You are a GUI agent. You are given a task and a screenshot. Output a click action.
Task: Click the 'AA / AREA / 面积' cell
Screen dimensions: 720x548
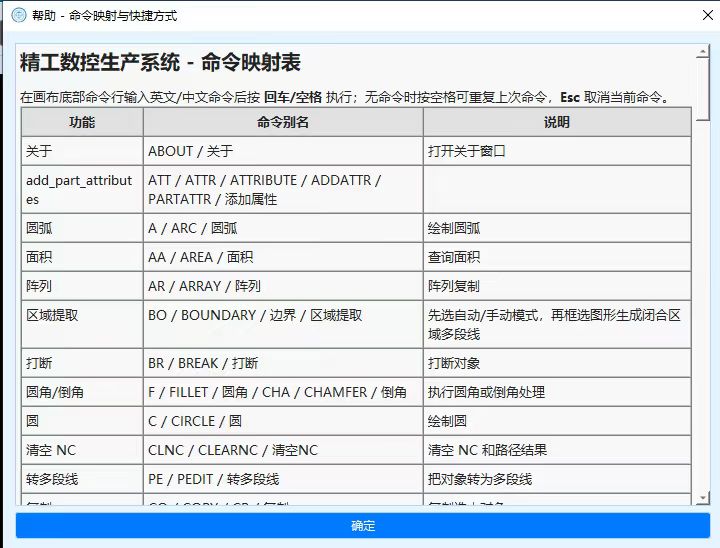pos(283,257)
